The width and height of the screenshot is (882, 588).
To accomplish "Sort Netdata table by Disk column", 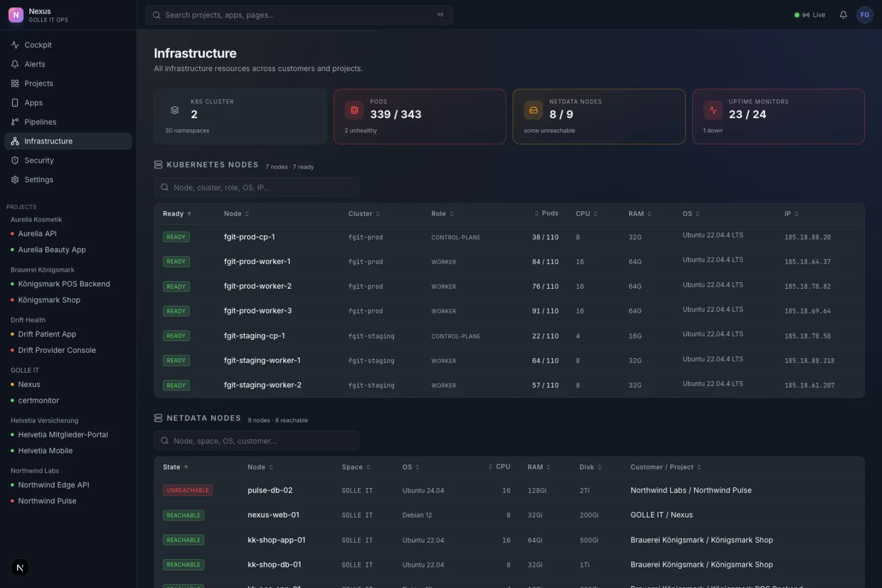I will coord(590,467).
